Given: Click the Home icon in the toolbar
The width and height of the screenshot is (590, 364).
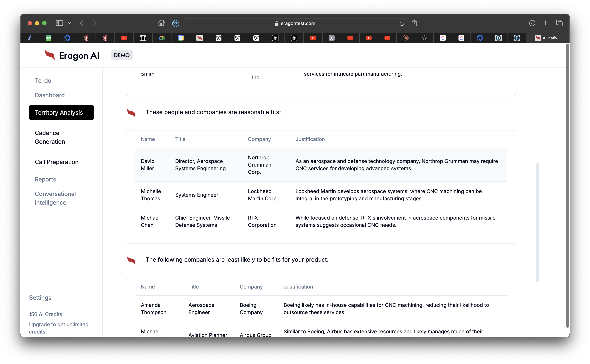Looking at the screenshot, I should [161, 23].
